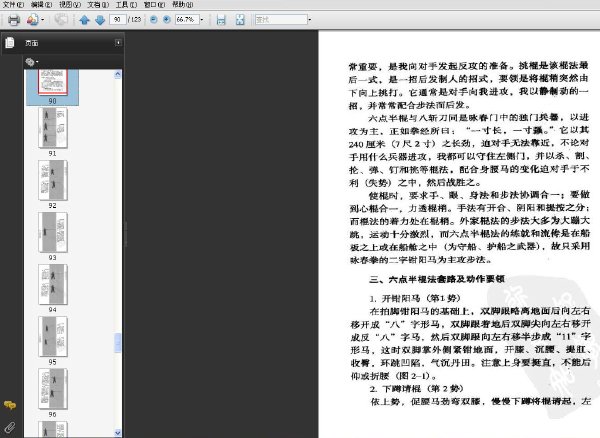
Task: Open the 编辑 (Edit) menu
Action: 41,5
